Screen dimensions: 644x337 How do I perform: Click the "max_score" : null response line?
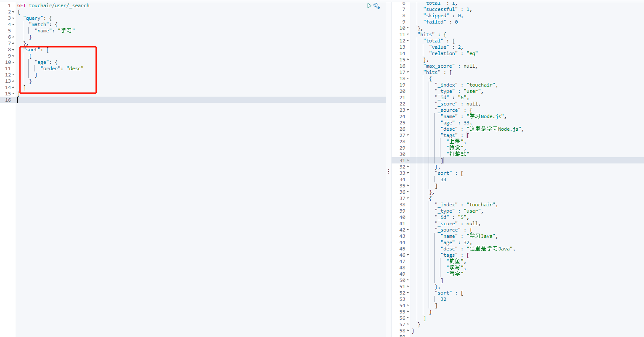[451, 66]
